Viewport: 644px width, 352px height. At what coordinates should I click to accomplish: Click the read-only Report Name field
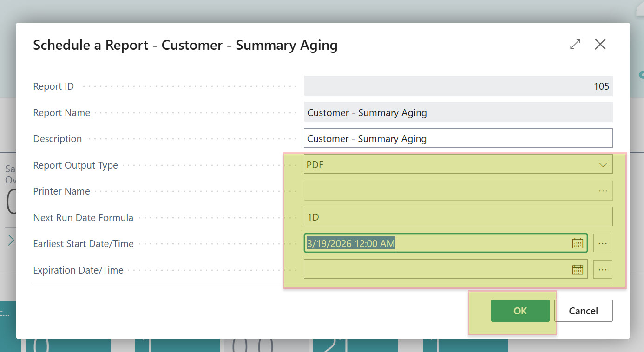(x=458, y=112)
